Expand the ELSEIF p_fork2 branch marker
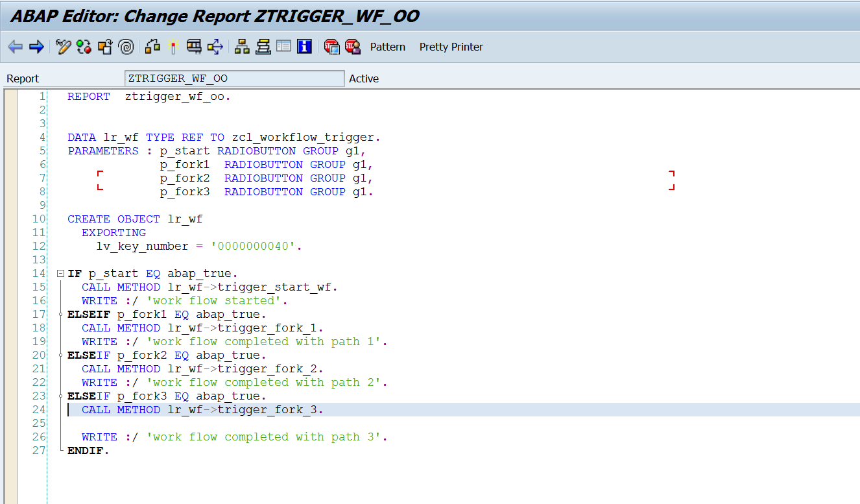Image resolution: width=860 pixels, height=504 pixels. click(60, 355)
